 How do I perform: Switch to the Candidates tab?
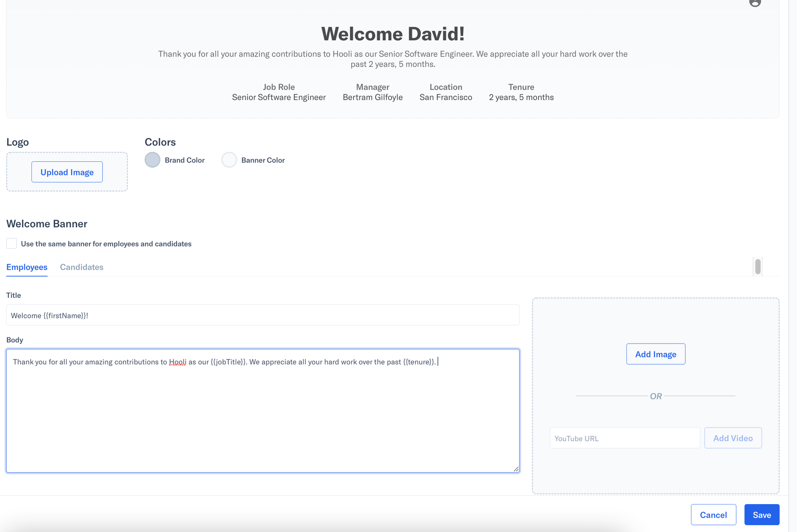(x=82, y=267)
